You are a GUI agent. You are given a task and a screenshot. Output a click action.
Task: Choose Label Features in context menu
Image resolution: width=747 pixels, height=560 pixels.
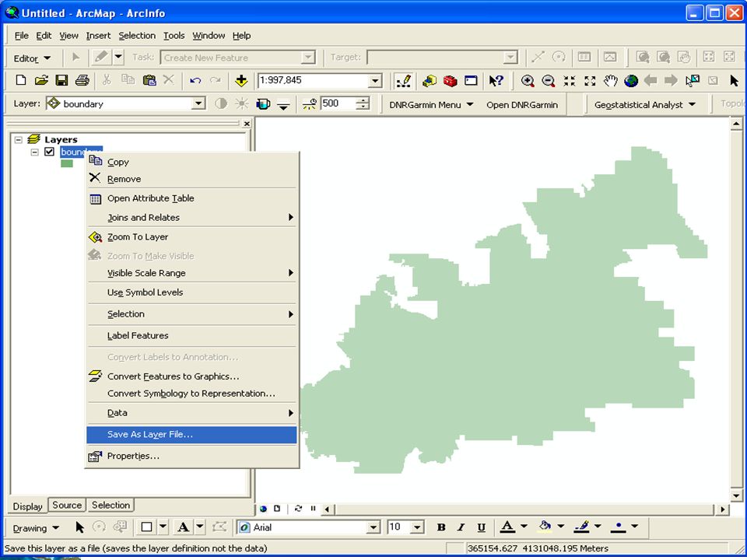coord(191,335)
